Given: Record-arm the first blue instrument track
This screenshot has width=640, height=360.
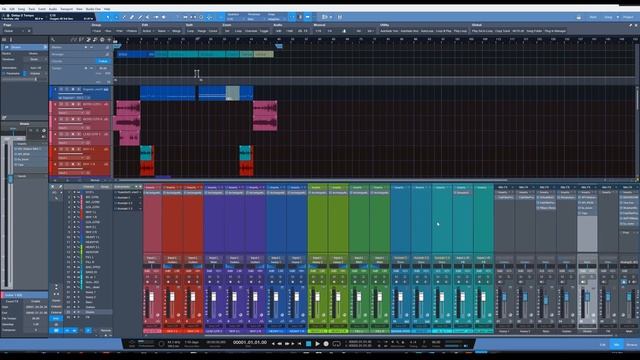Looking at the screenshot, I should [73, 89].
